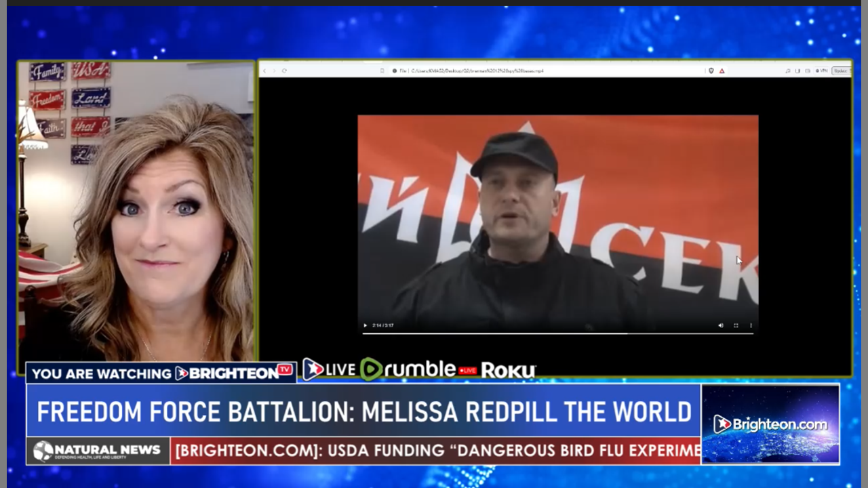The image size is (868, 488).
Task: Open the video player's three-dot options menu
Action: click(751, 325)
